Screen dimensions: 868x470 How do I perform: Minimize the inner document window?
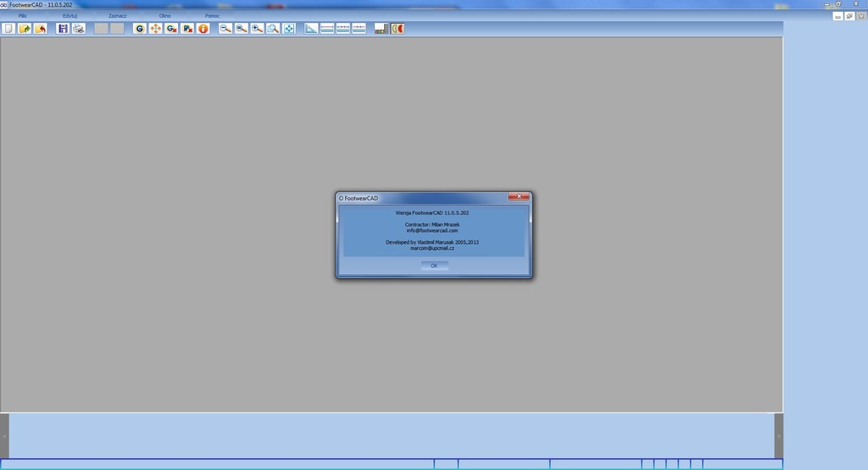(x=837, y=17)
